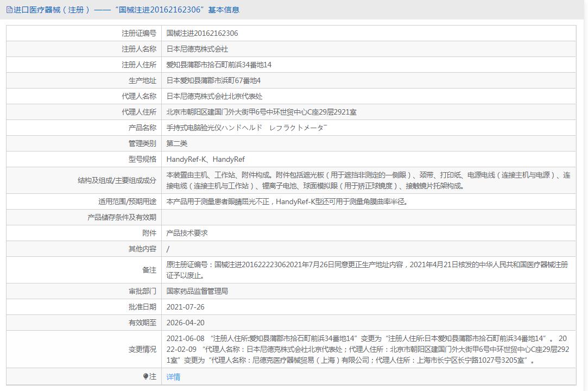Click the 管理类别 label
The height and width of the screenshot is (391, 588).
tap(142, 144)
